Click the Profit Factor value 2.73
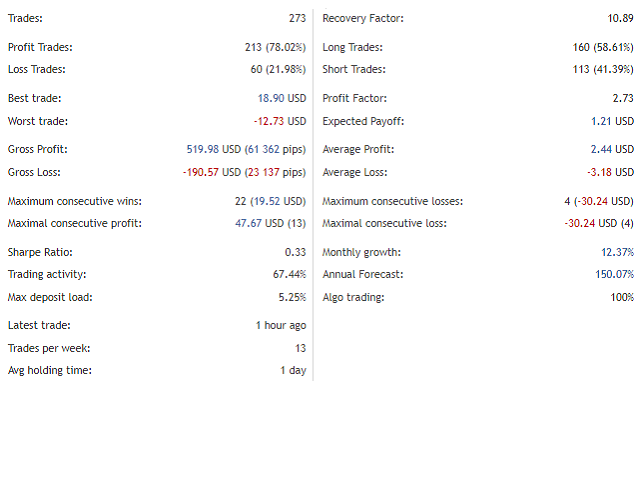The height and width of the screenshot is (480, 640). (622, 98)
